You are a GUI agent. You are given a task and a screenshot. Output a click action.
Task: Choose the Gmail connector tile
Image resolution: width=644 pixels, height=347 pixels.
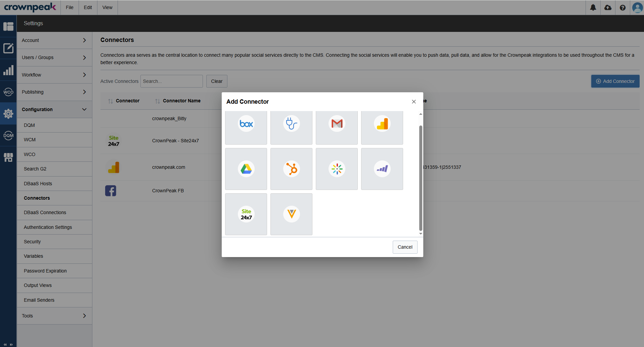[337, 128]
